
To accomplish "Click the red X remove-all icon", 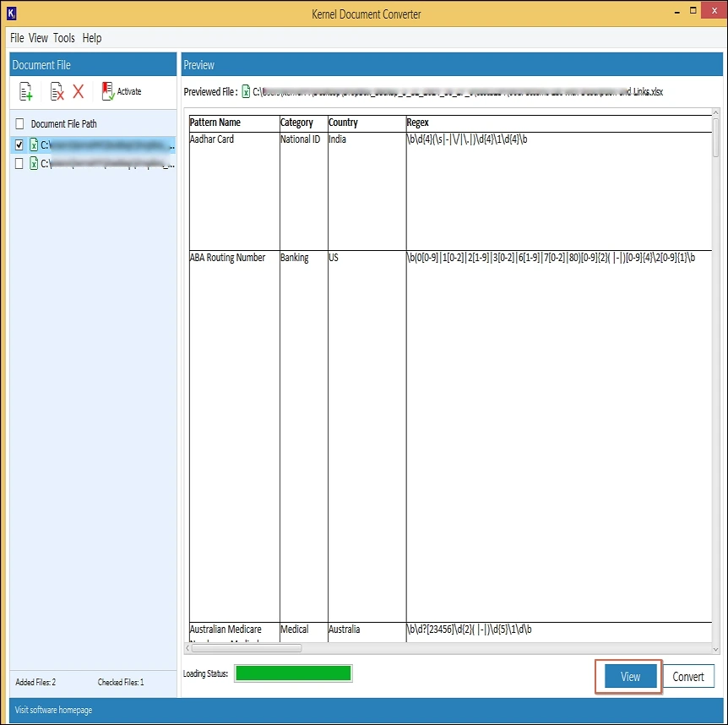I will coord(78,91).
